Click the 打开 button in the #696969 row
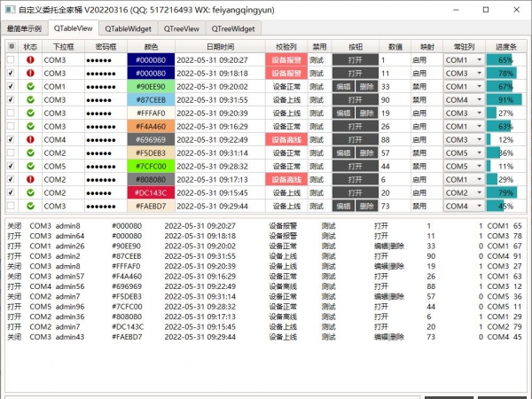The width and height of the screenshot is (532, 399). (355, 140)
